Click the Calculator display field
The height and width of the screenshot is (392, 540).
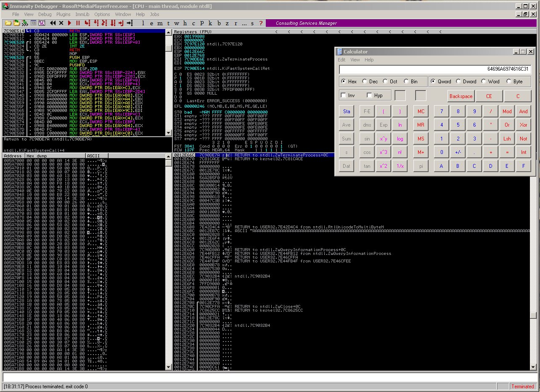click(435, 69)
